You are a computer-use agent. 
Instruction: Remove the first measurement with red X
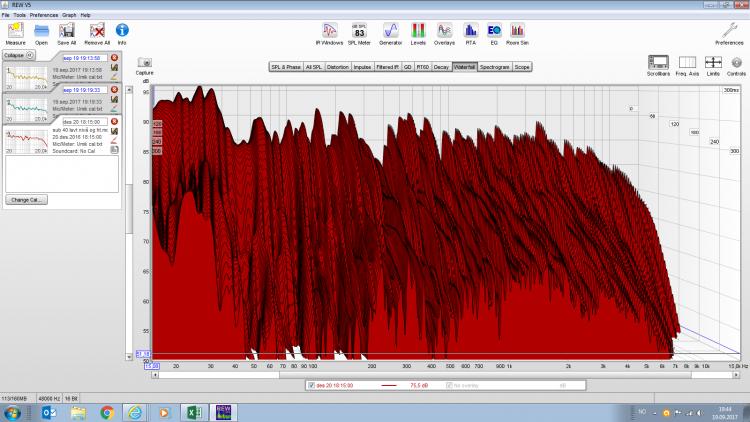coord(114,59)
